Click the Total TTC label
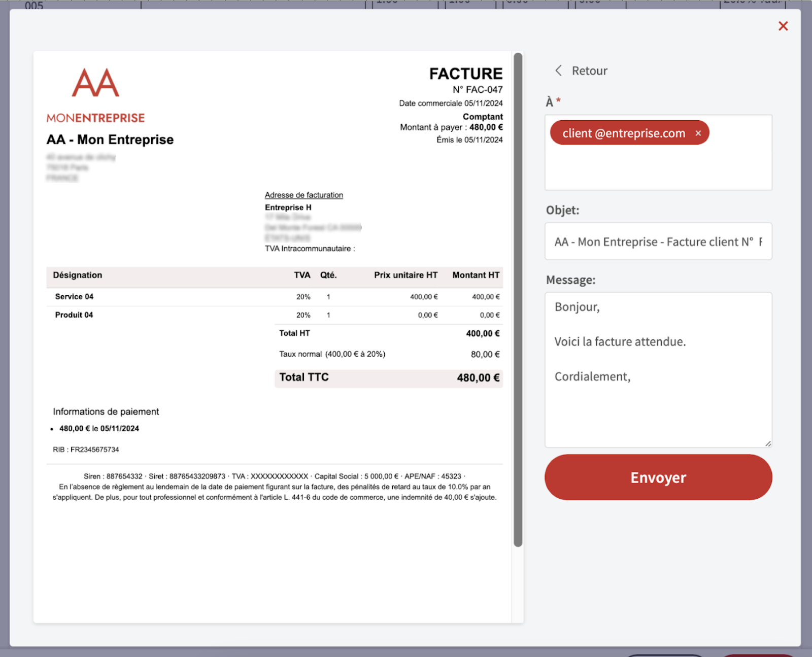This screenshot has height=657, width=812. (x=304, y=377)
